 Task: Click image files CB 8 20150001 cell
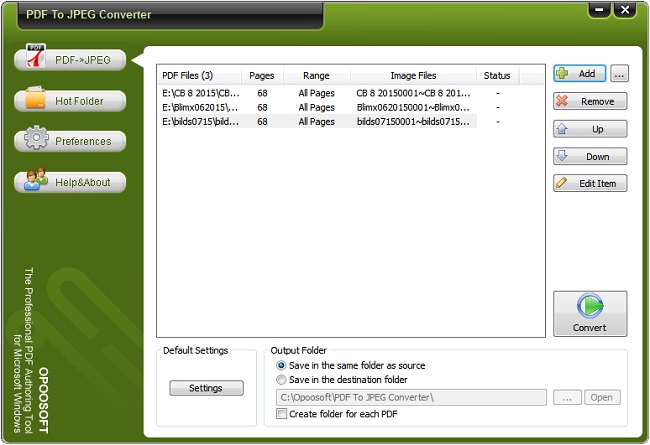click(x=413, y=93)
